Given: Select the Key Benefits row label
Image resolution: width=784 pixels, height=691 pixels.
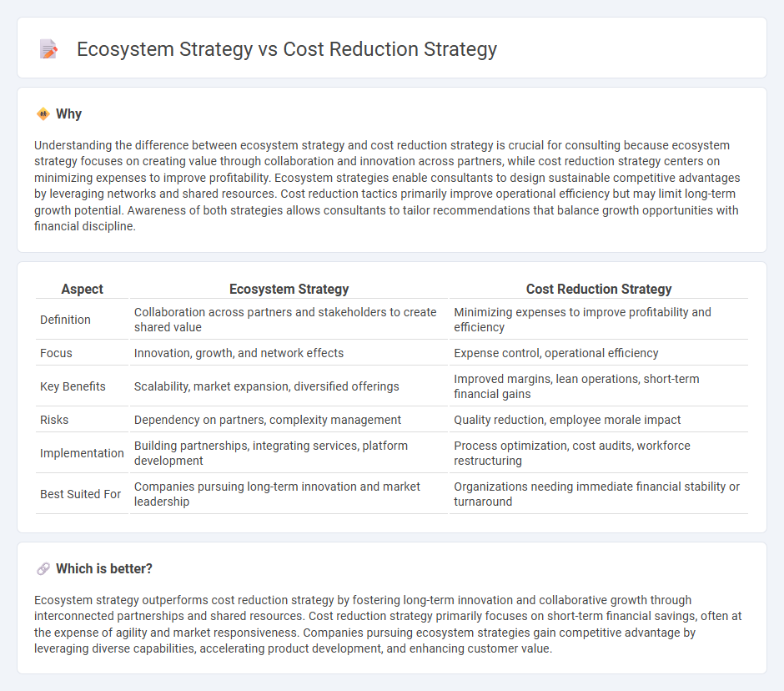Looking at the screenshot, I should coord(73,386).
